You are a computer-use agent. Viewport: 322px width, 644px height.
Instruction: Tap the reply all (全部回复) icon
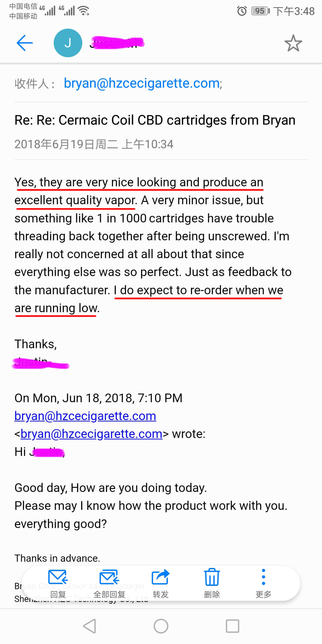coord(109,583)
